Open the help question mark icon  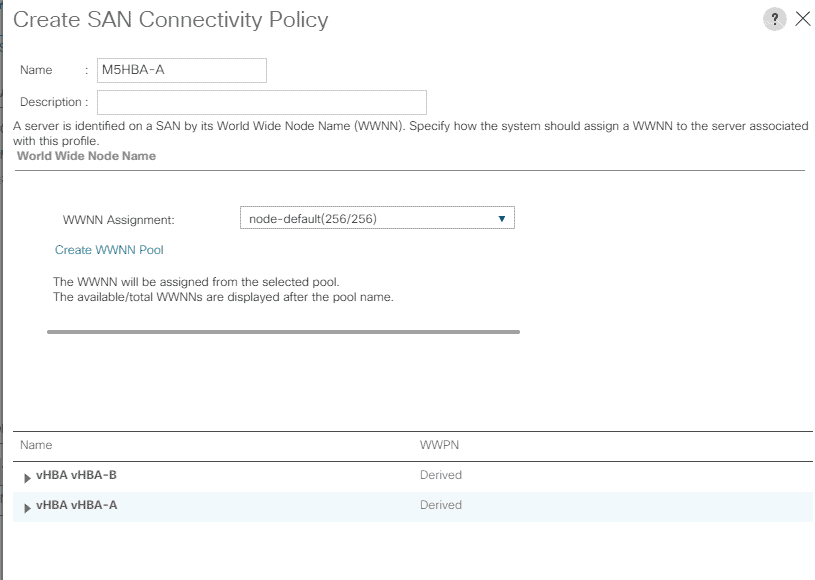coord(774,19)
